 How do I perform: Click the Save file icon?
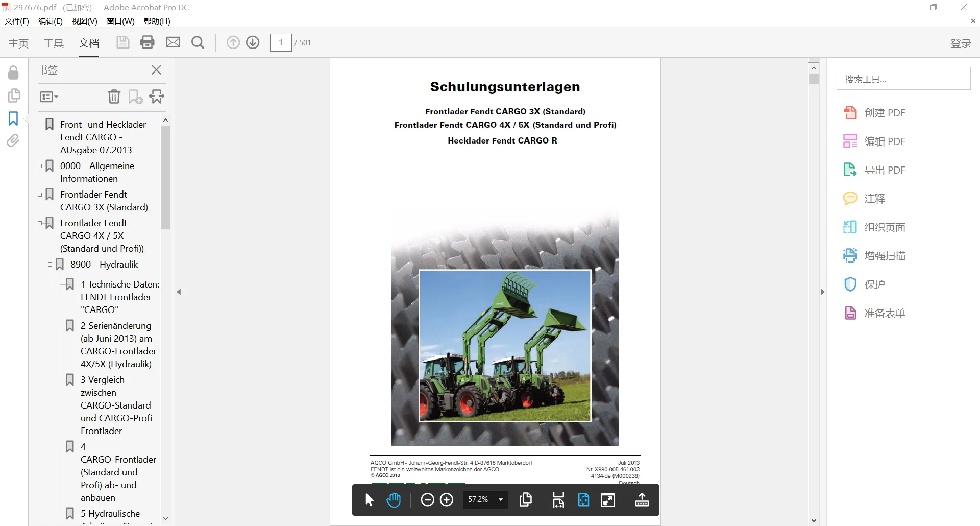tap(122, 42)
